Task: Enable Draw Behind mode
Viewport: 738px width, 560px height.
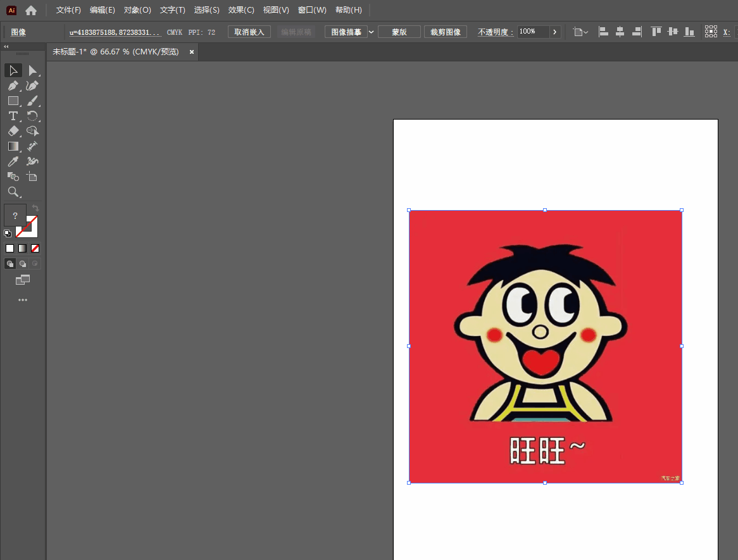Action: tap(22, 263)
